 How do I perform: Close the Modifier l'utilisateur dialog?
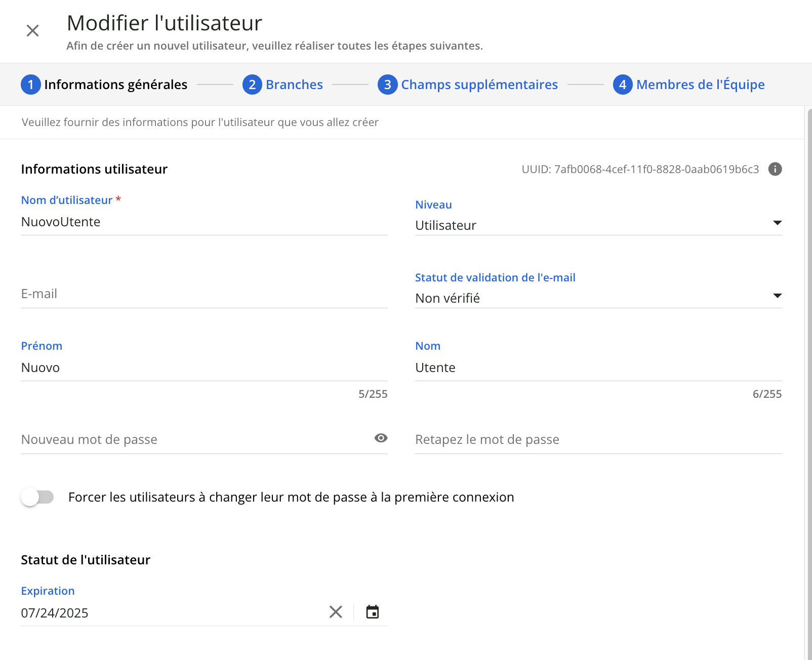click(x=32, y=30)
